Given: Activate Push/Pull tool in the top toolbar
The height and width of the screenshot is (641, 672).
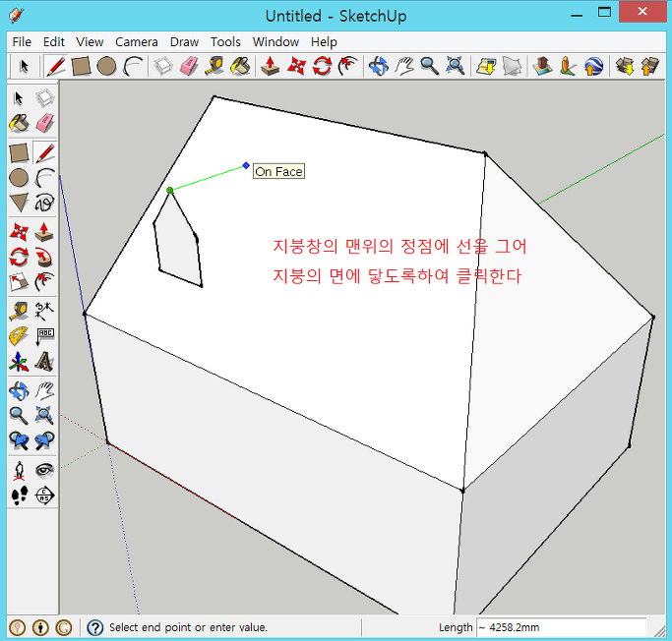Looking at the screenshot, I should pyautogui.click(x=270, y=67).
